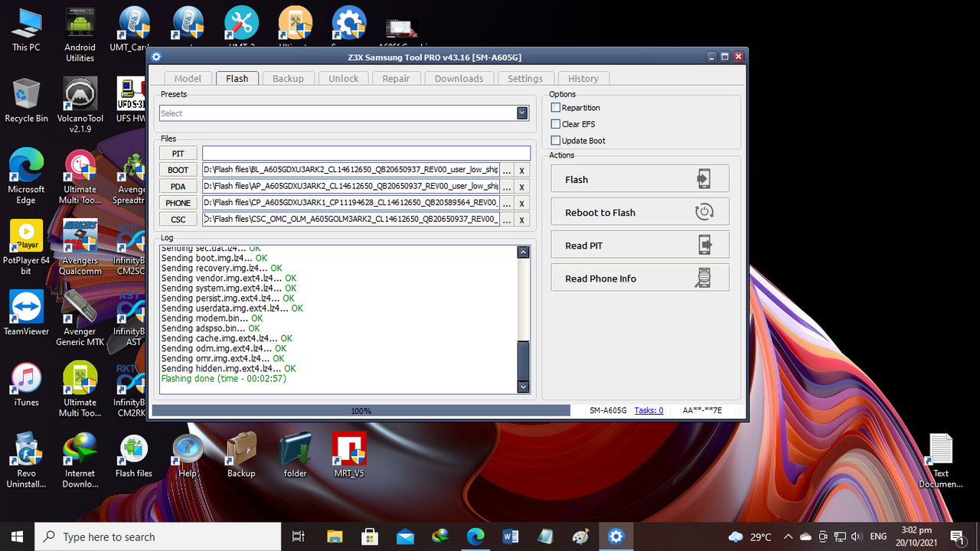Image resolution: width=980 pixels, height=551 pixels.
Task: Open the PotPlayer 64 bit desktop icon
Action: [26, 248]
